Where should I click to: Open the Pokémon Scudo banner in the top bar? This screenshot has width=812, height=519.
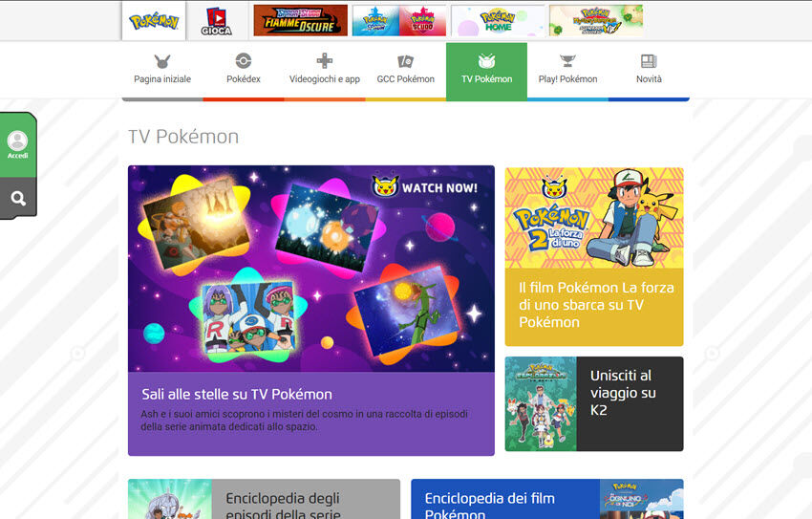(x=422, y=21)
